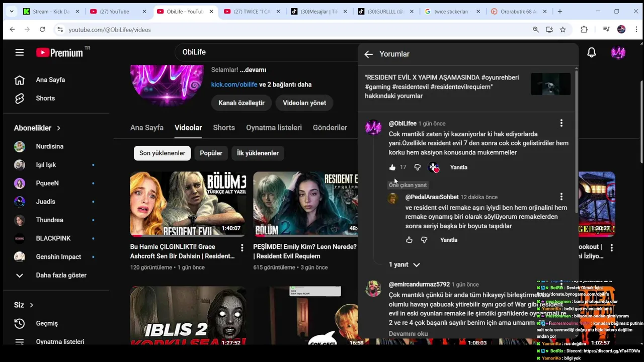Switch to Oynatma listeleri tab
This screenshot has width=644, height=362.
[x=274, y=128]
